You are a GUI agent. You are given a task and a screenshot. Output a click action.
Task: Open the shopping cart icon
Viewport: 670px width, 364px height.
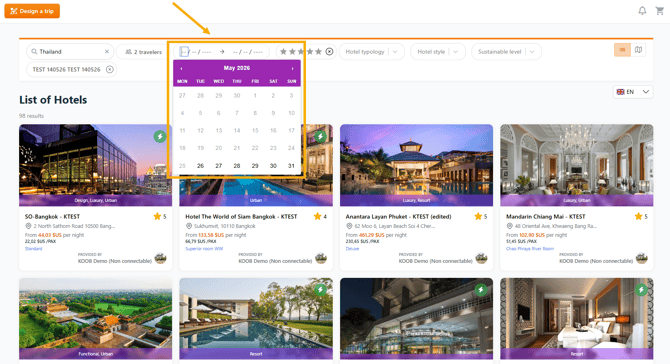point(659,11)
